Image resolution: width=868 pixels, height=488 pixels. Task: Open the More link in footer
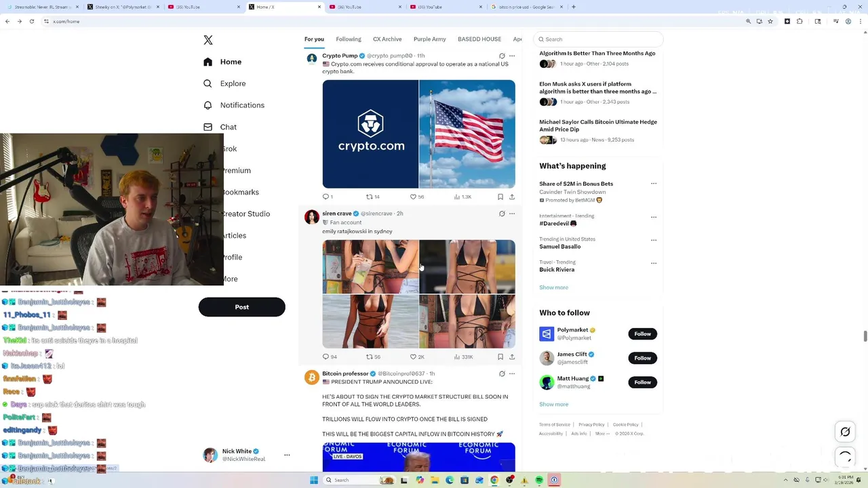pos(602,434)
